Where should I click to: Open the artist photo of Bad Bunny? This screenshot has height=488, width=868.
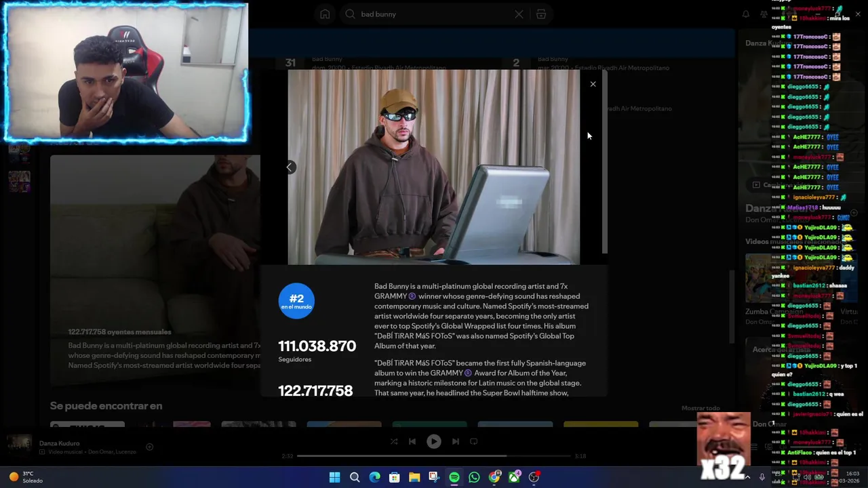click(x=433, y=167)
